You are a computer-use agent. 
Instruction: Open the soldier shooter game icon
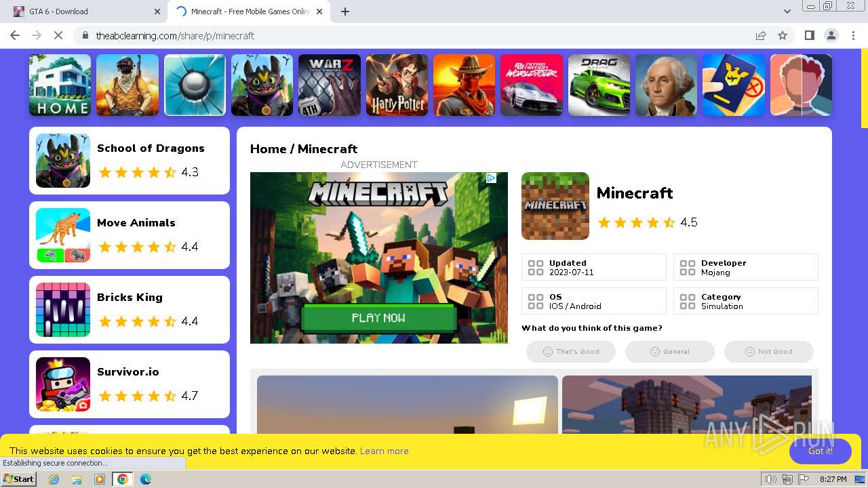pos(127,85)
